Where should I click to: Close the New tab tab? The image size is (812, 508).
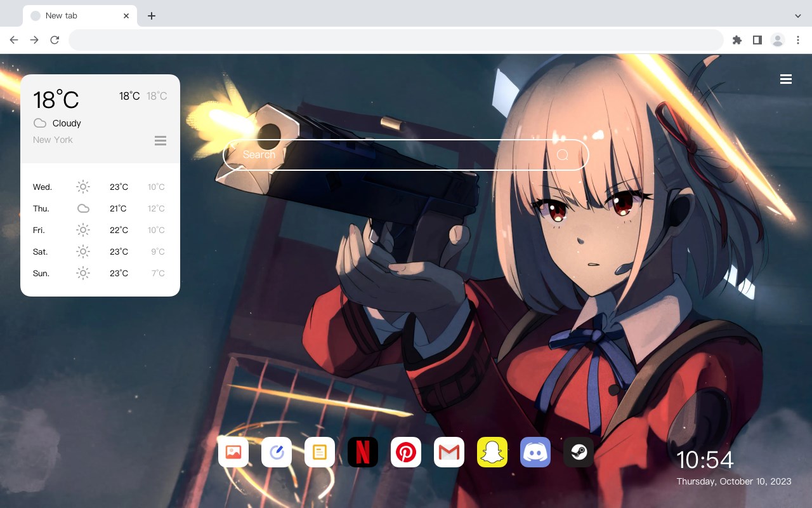[127, 16]
